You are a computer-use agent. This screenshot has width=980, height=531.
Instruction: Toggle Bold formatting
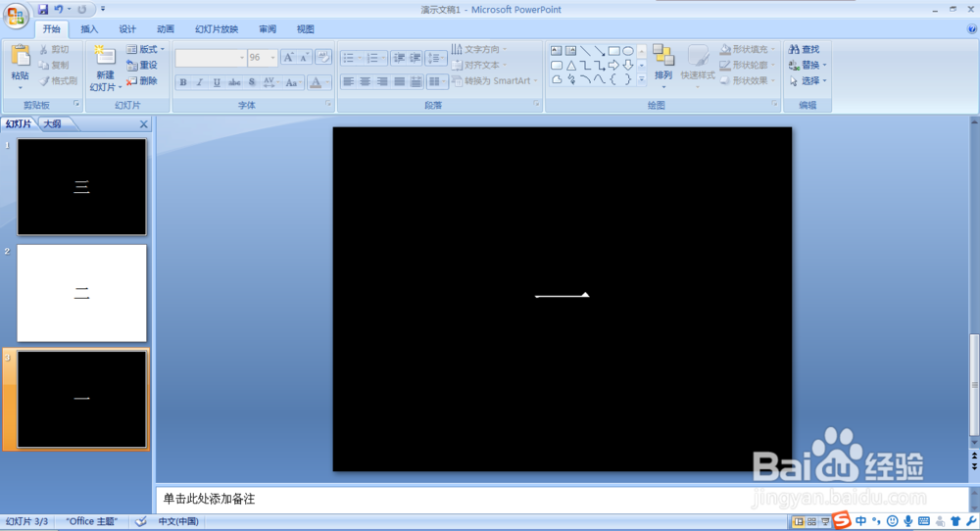click(183, 82)
